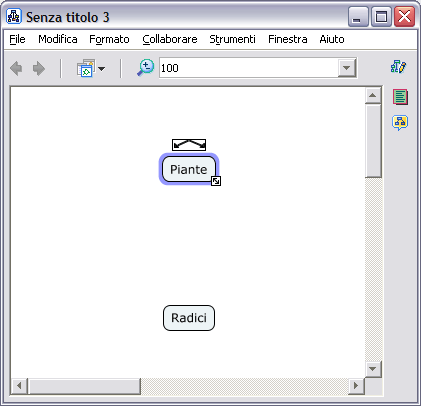Open the File menu
421x406 pixels.
click(17, 39)
